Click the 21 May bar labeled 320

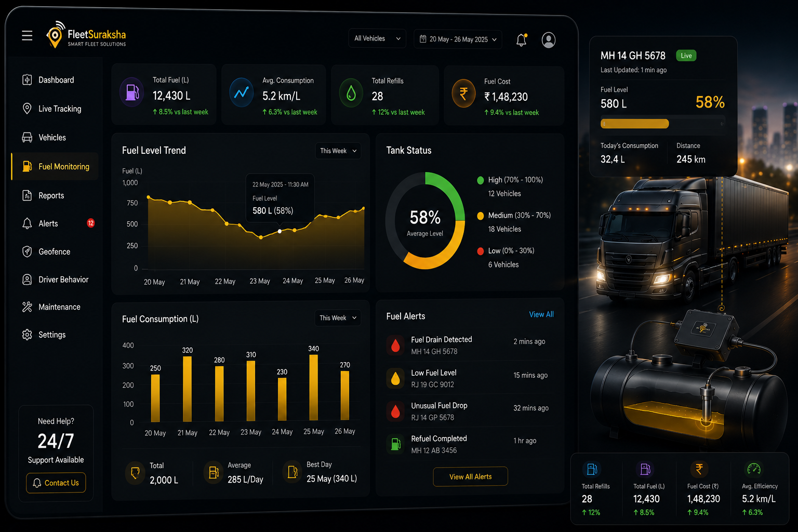click(x=188, y=389)
